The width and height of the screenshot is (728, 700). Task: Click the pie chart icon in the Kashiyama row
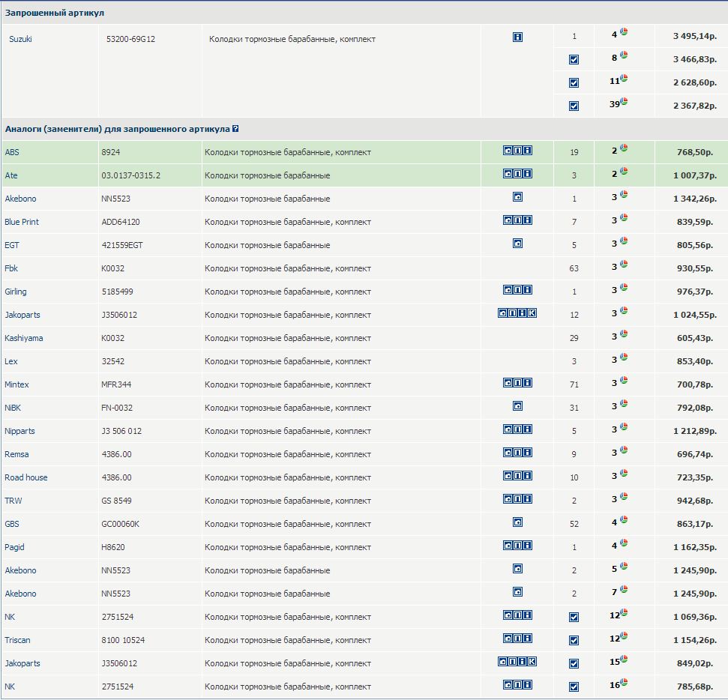624,336
